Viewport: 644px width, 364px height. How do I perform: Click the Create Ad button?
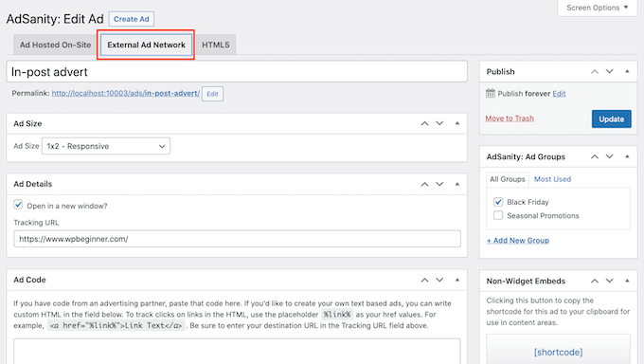132,19
